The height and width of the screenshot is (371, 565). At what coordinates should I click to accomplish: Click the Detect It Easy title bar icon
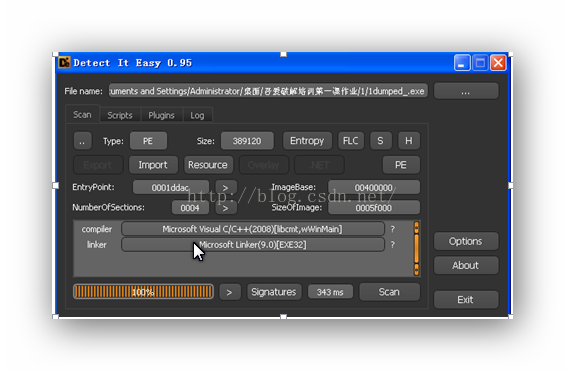[64, 63]
